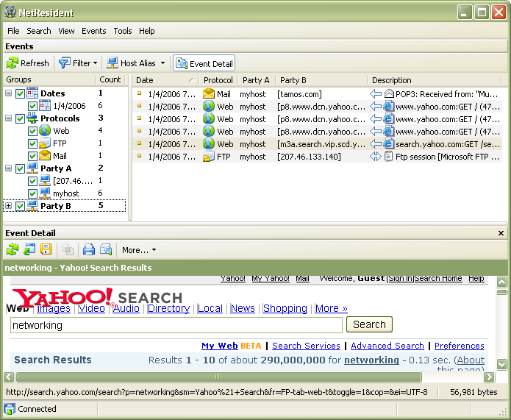Uncheck the Protocols group checkbox
This screenshot has height=420, width=511.
point(20,118)
